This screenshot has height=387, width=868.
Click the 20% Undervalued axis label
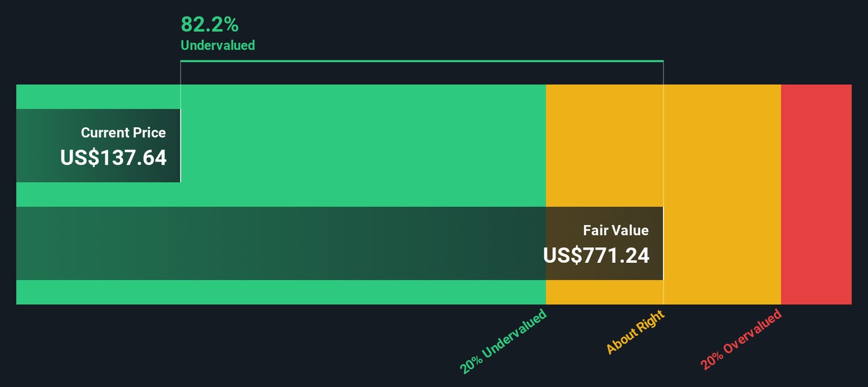click(503, 341)
